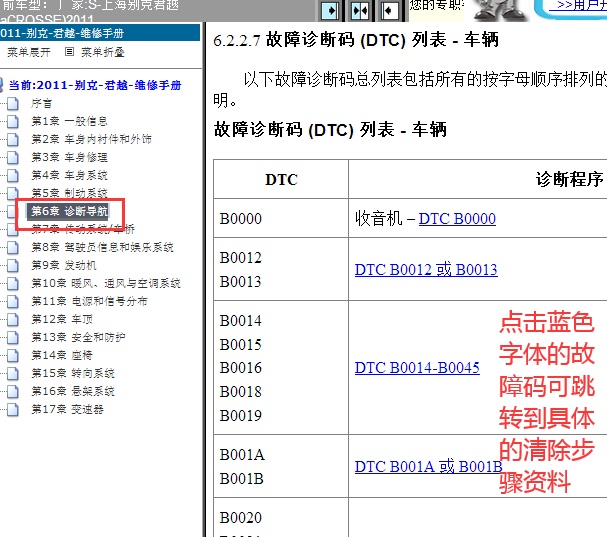This screenshot has height=537, width=607.
Task: Select the highlighted 第6章 诊断导航 chapter
Action: [x=69, y=211]
